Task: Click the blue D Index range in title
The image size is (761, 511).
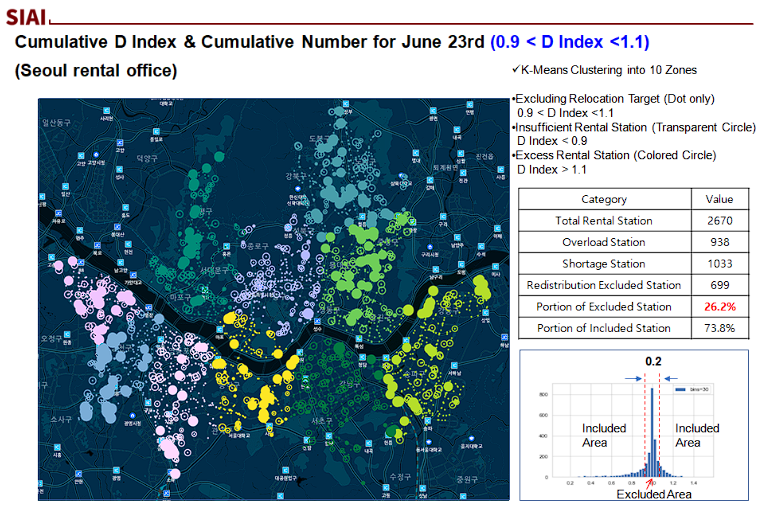Action: tap(569, 42)
